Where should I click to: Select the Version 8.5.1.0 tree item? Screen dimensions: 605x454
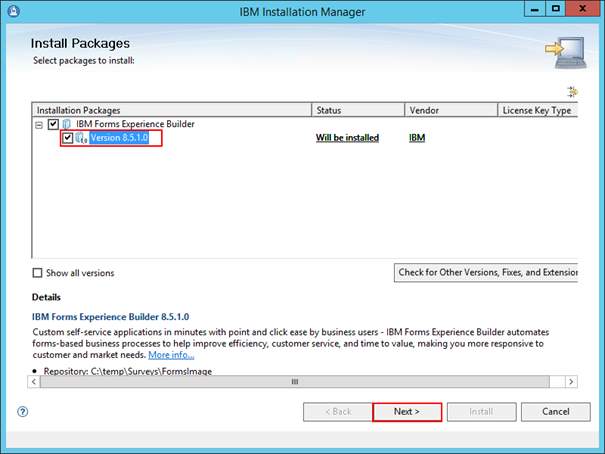[119, 138]
